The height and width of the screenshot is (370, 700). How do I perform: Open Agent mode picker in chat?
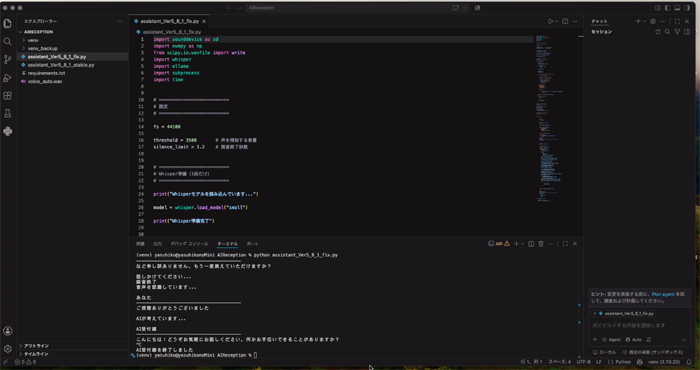[x=612, y=340]
